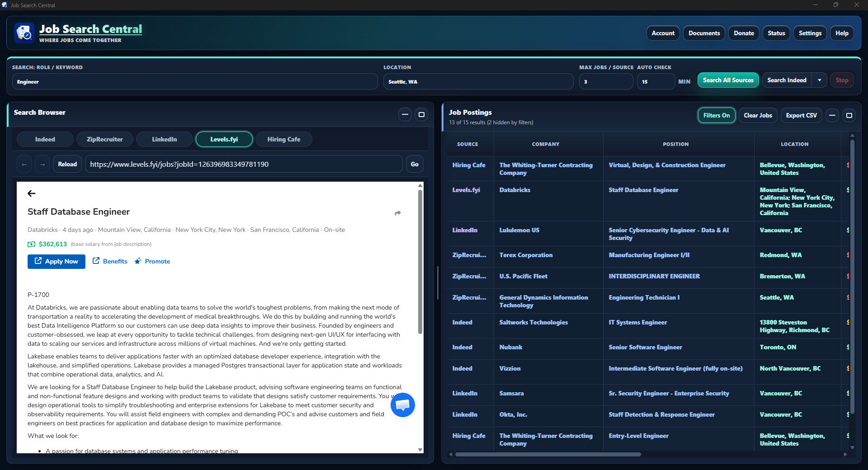
Task: Select the Entry-Level Engineer position
Action: coord(638,436)
